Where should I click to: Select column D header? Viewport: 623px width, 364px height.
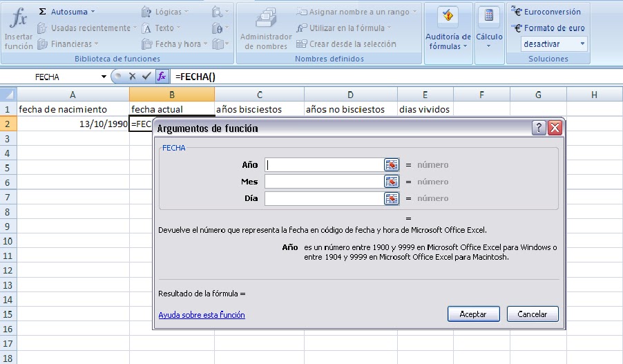350,95
